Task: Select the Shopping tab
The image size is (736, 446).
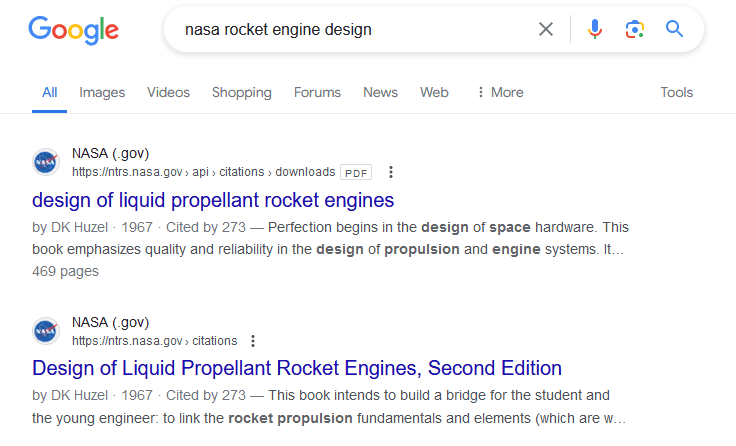Action: point(241,92)
